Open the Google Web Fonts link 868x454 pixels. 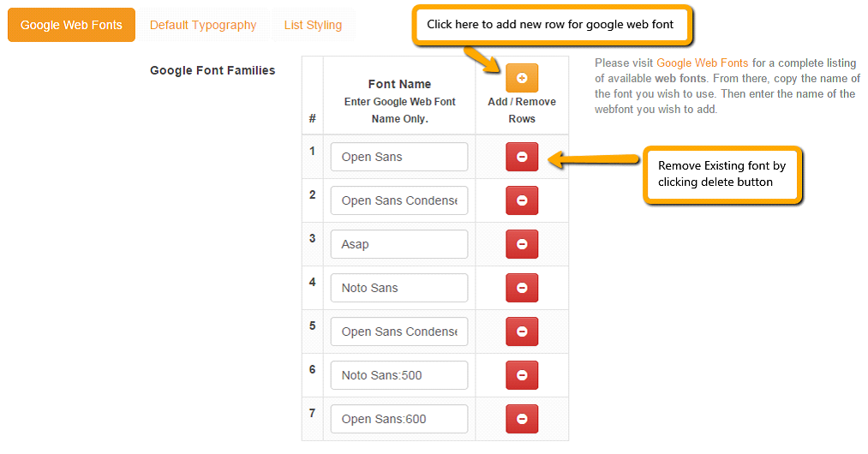coord(702,63)
